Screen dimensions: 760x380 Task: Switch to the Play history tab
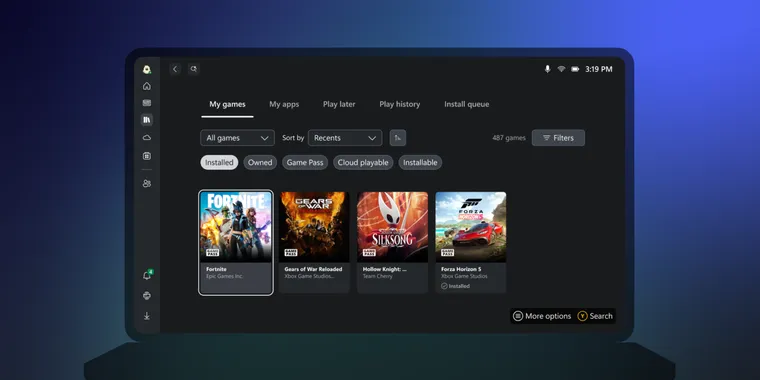pyautogui.click(x=400, y=104)
